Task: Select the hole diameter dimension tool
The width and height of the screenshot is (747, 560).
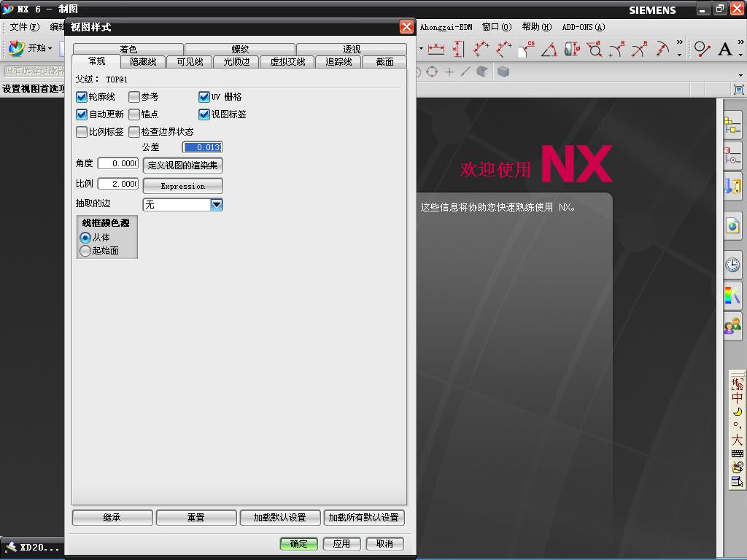Action: pos(594,49)
